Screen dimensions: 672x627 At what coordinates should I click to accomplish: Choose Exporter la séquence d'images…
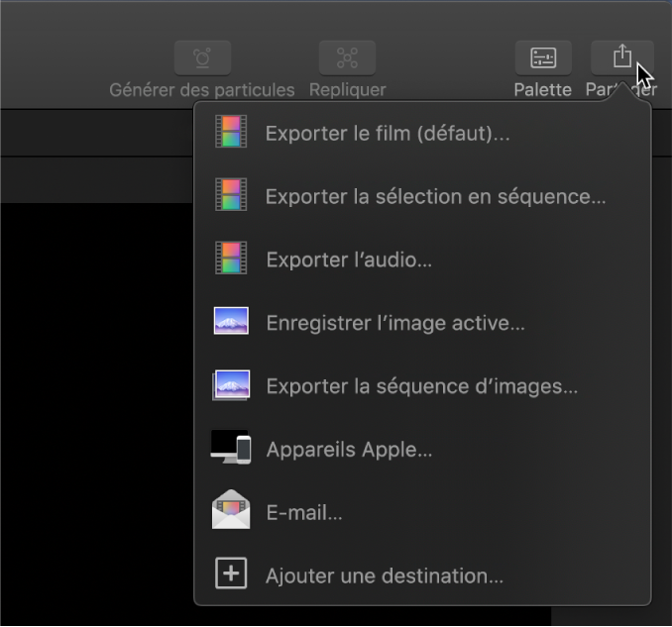421,386
